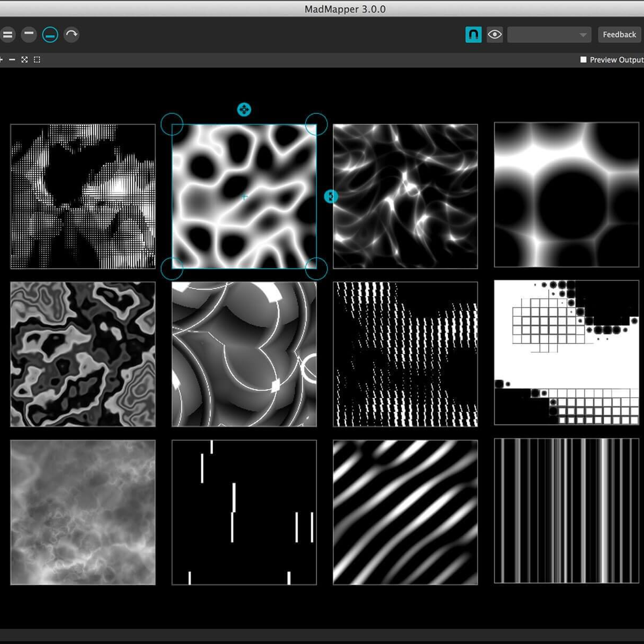Click the top-left corner handle of selected quad
Screen dimensions: 644x644
pos(172,124)
